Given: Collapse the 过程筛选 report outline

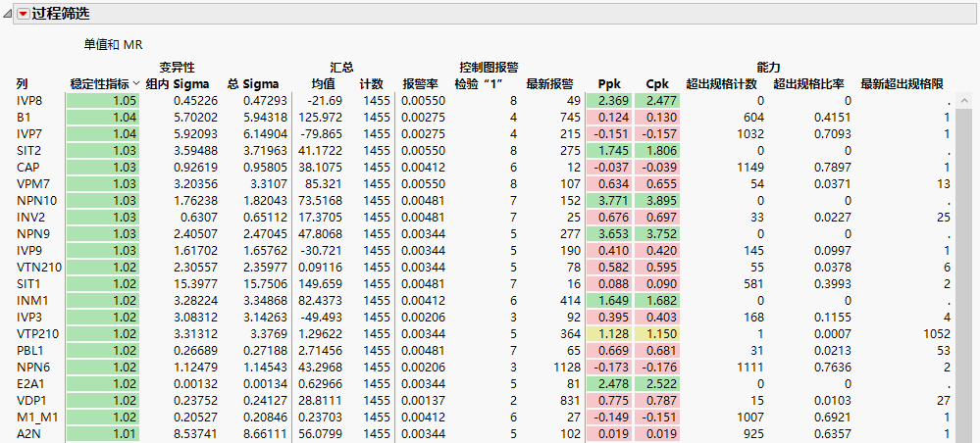Looking at the screenshot, I should point(9,13).
